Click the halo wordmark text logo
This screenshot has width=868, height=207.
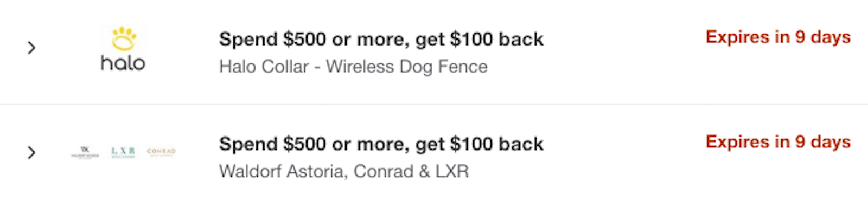123,63
